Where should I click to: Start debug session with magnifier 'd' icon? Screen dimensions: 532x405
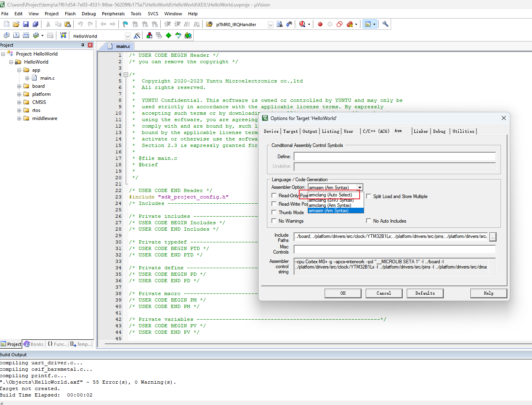click(x=302, y=24)
